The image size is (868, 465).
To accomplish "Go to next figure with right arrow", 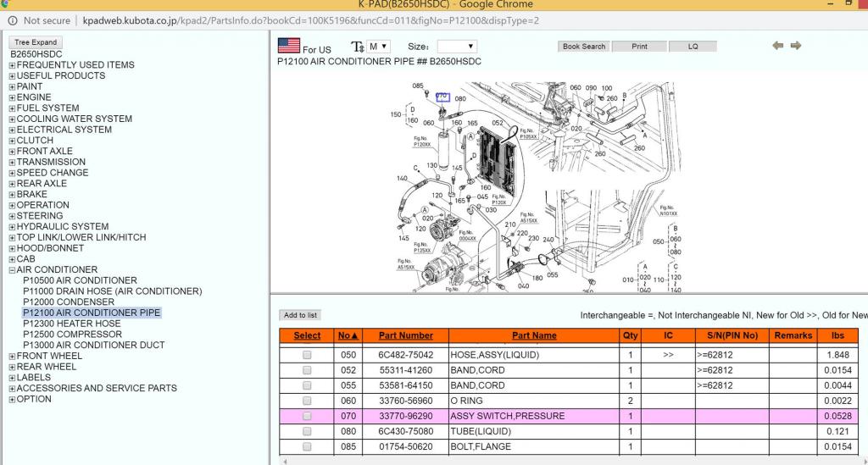I will (x=795, y=46).
